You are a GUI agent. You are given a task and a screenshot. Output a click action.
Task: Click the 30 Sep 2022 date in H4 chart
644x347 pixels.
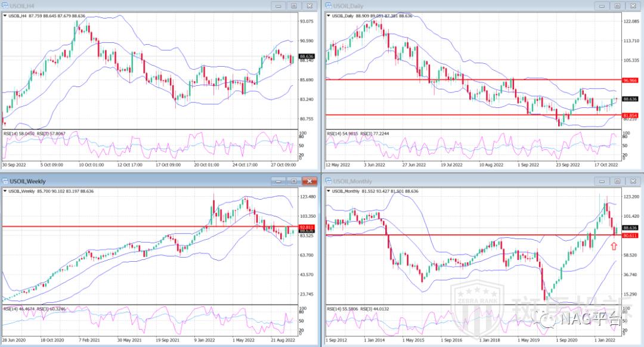(x=14, y=165)
